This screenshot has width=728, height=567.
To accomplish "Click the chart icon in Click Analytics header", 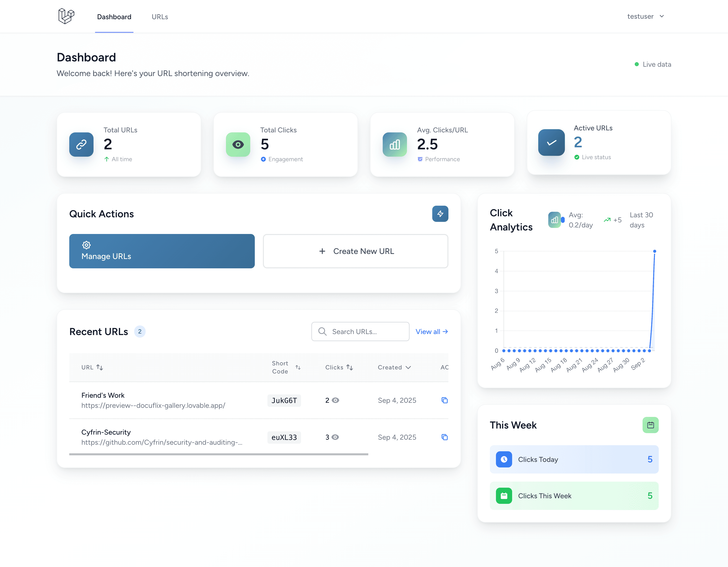I will pyautogui.click(x=555, y=220).
